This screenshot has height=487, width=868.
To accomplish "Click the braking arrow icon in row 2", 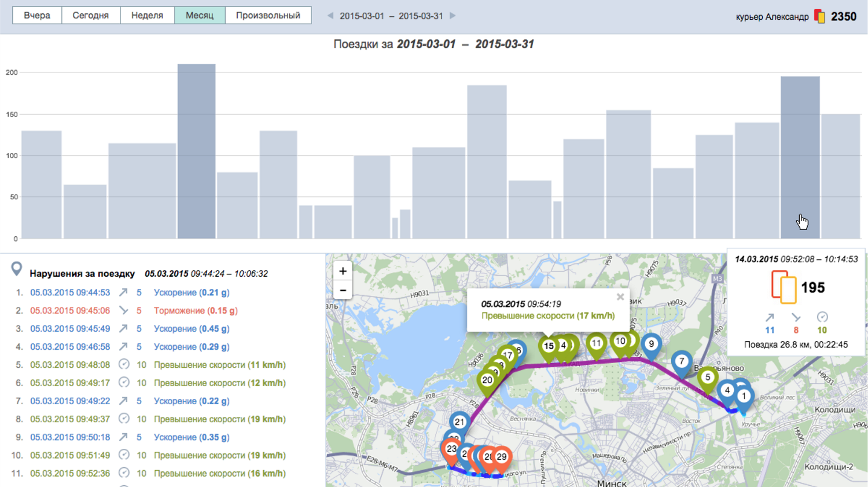I will [123, 310].
